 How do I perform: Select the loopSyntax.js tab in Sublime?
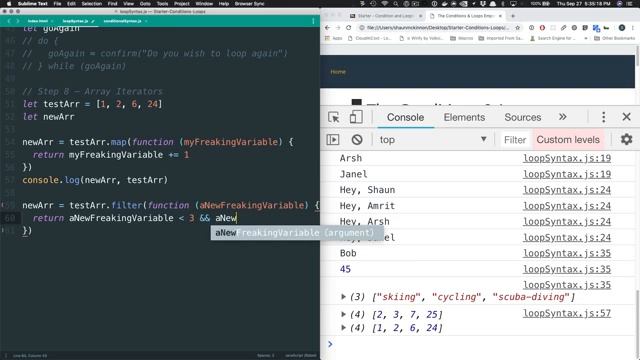76,21
